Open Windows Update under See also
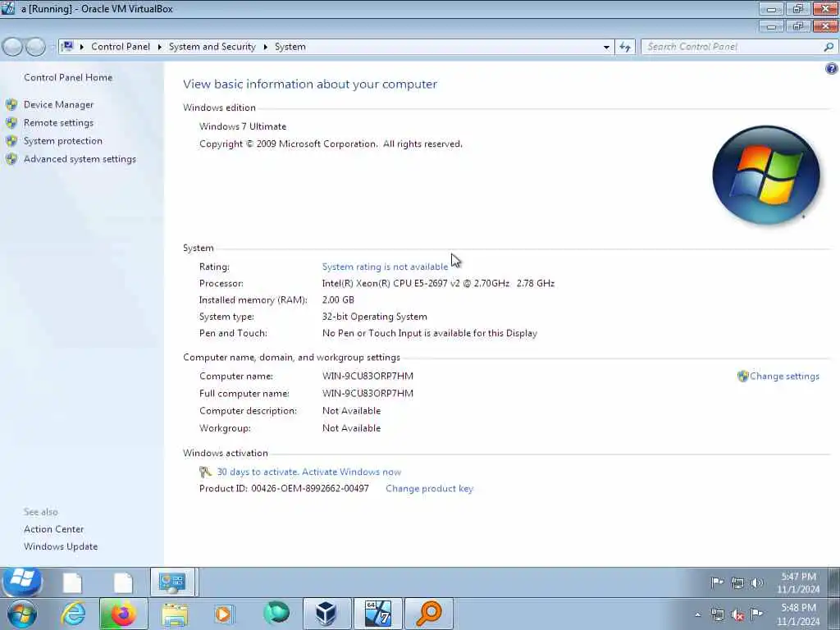 [x=61, y=546]
